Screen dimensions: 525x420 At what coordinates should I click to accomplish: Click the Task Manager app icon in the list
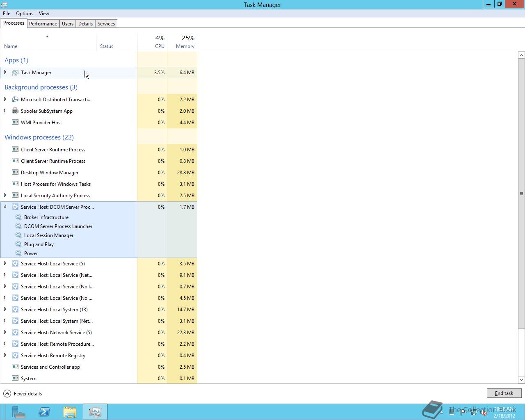click(x=15, y=73)
